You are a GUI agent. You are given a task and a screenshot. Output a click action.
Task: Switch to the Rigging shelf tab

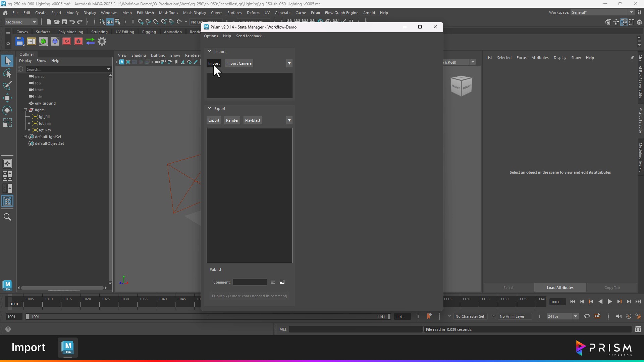(x=149, y=32)
